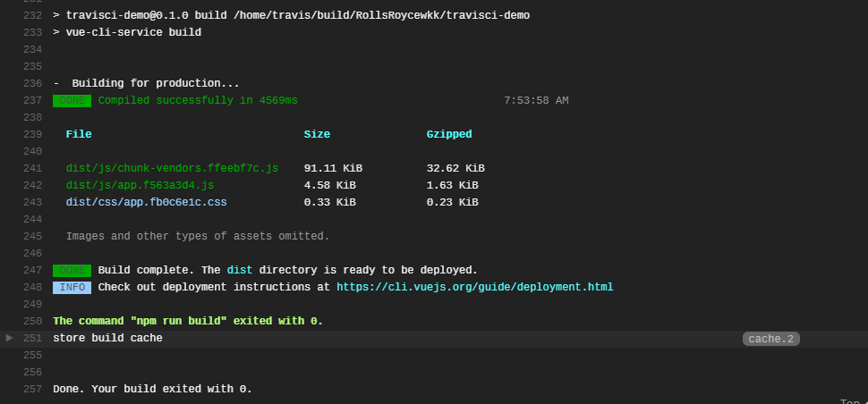Screen dimensions: 868x404
Task: Expand the 'store build cache' fold arrow
Action: click(x=9, y=338)
